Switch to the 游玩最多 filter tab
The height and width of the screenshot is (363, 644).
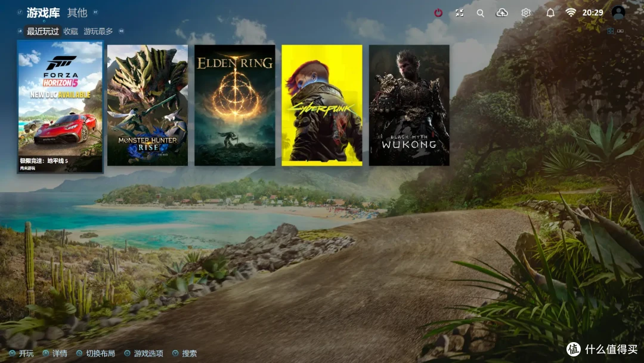[x=98, y=31]
